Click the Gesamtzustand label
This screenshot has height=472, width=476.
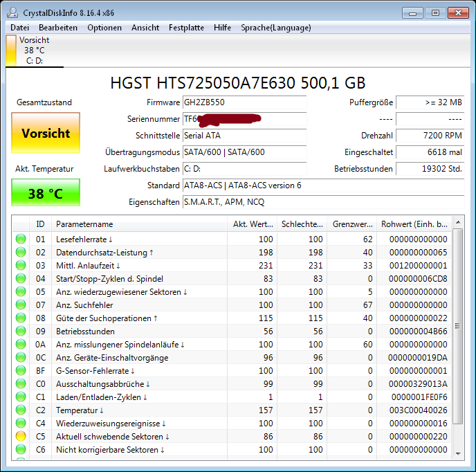(x=44, y=102)
